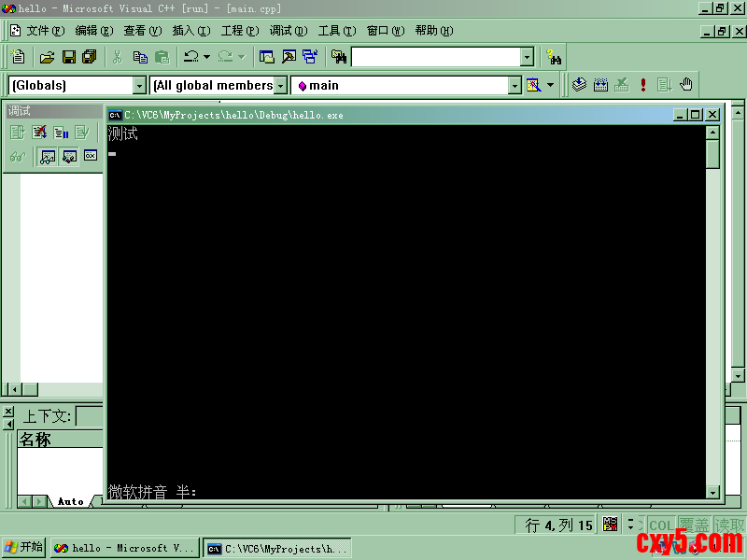Click Break Execution icon in debug toolbar
The height and width of the screenshot is (560, 747).
coord(61,132)
